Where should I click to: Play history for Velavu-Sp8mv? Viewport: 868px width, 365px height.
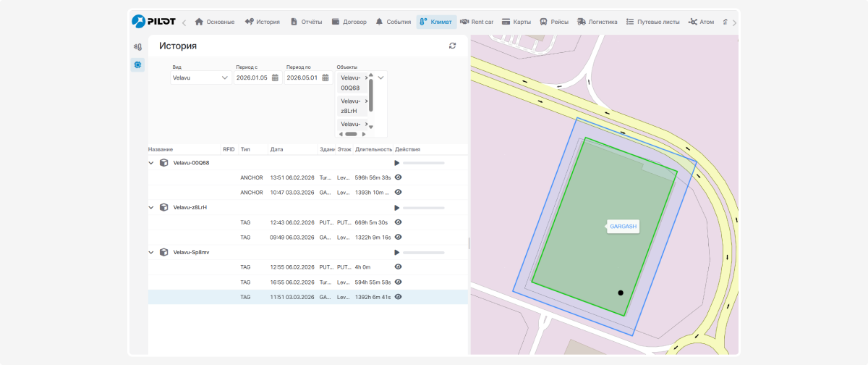(397, 252)
